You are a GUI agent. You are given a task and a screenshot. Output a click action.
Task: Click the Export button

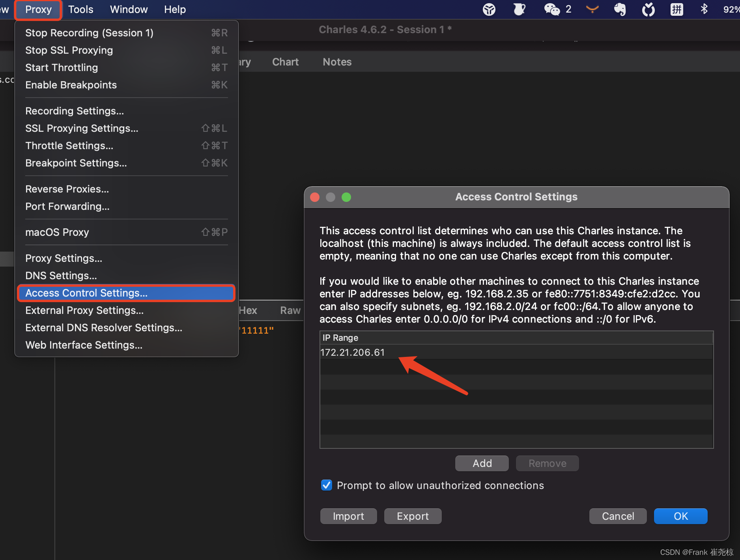coord(413,516)
